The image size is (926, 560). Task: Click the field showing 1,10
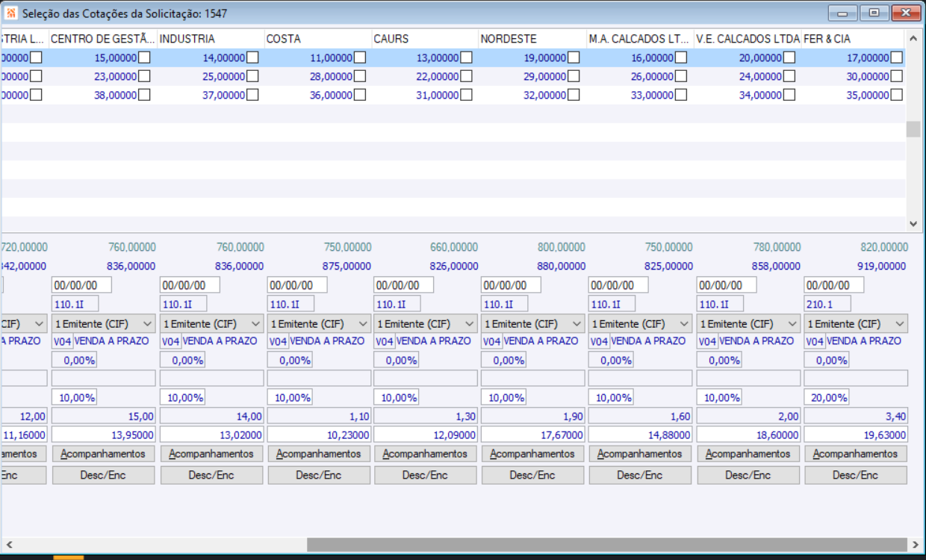point(319,416)
